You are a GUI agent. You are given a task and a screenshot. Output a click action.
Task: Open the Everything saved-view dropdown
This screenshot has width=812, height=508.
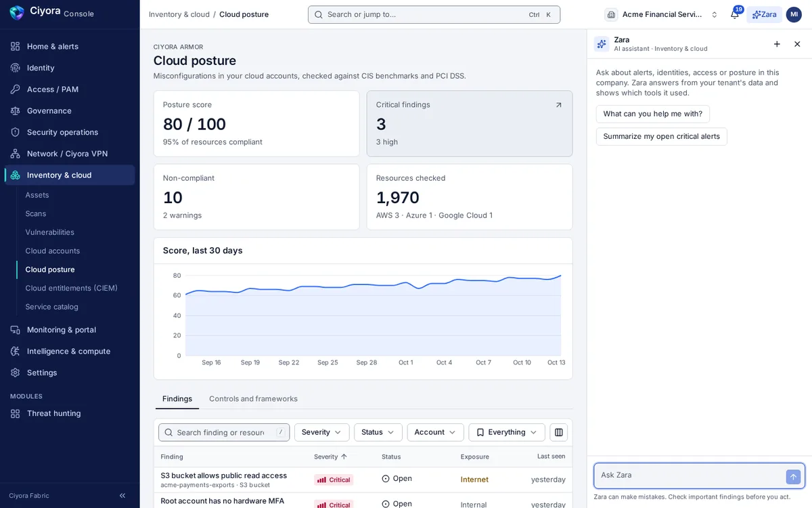[x=507, y=432]
